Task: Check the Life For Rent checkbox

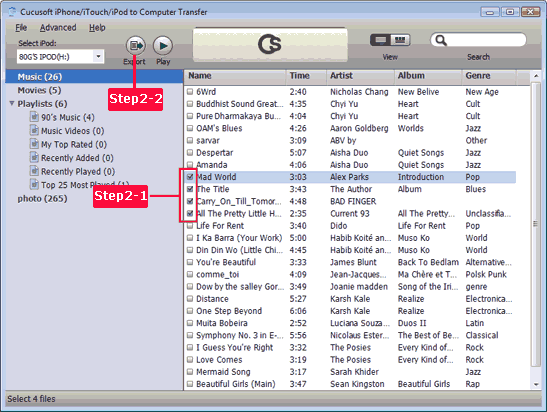Action: pyautogui.click(x=190, y=226)
